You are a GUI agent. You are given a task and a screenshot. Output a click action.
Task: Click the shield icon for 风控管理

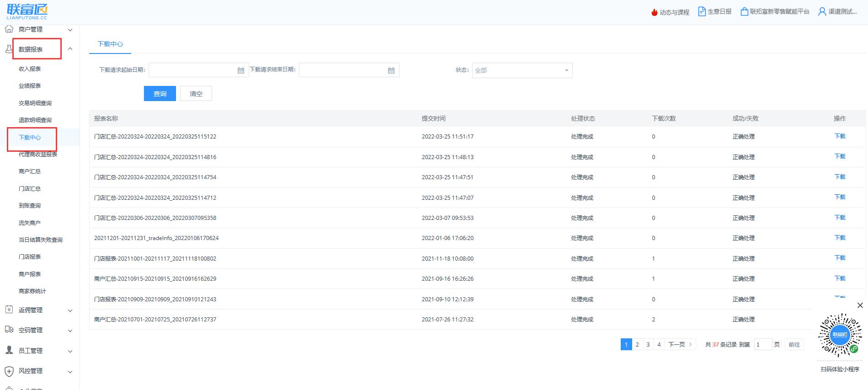pyautogui.click(x=9, y=371)
